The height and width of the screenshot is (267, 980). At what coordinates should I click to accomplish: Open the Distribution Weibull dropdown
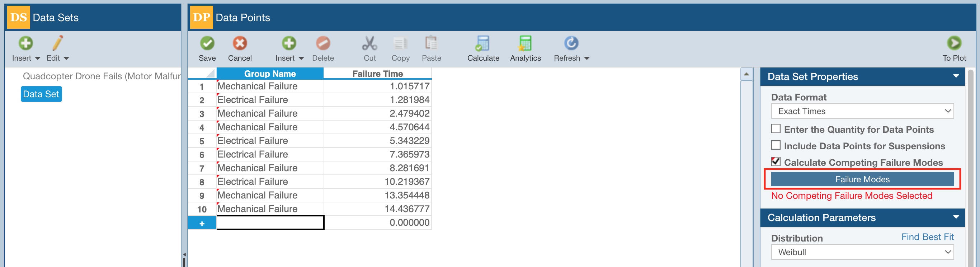pyautogui.click(x=862, y=252)
